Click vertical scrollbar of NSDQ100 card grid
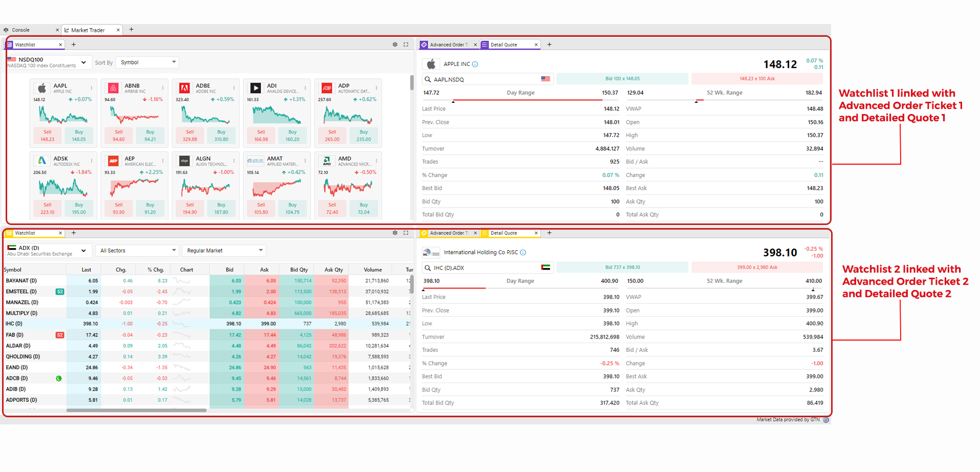980x472 pixels. pos(412,83)
